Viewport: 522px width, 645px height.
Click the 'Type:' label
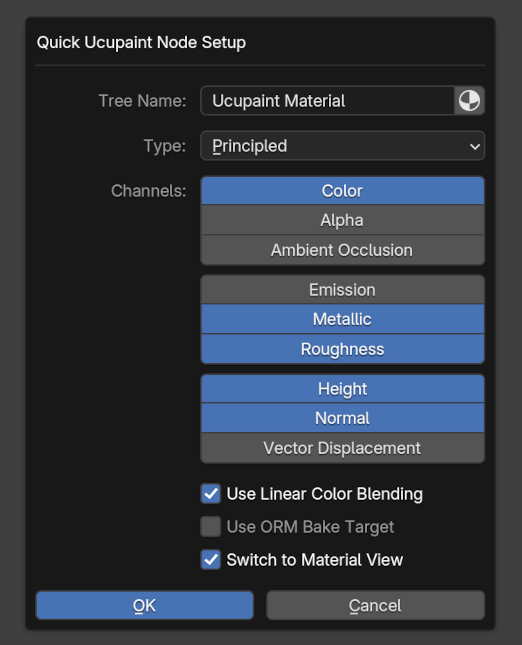tap(165, 146)
